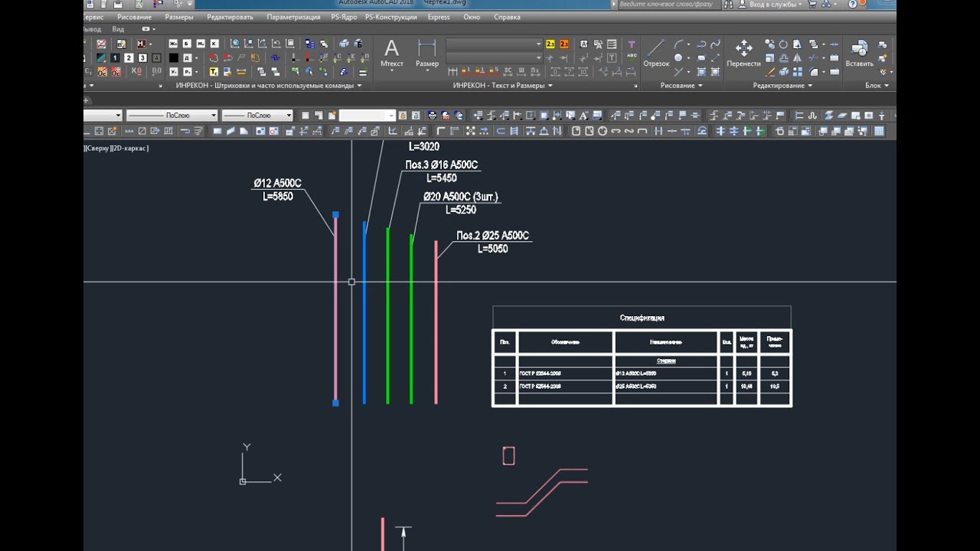Toggle the number 2 icon
Screen dimensions: 980x551
[129, 58]
